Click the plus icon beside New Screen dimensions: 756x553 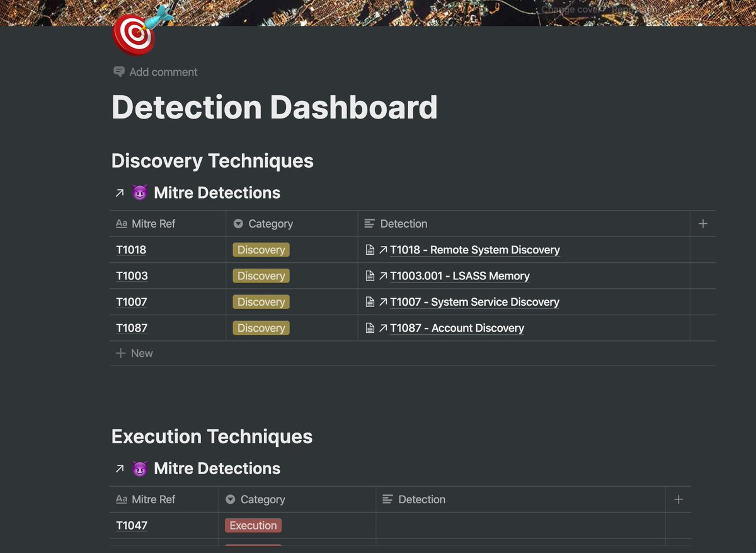pyautogui.click(x=120, y=353)
